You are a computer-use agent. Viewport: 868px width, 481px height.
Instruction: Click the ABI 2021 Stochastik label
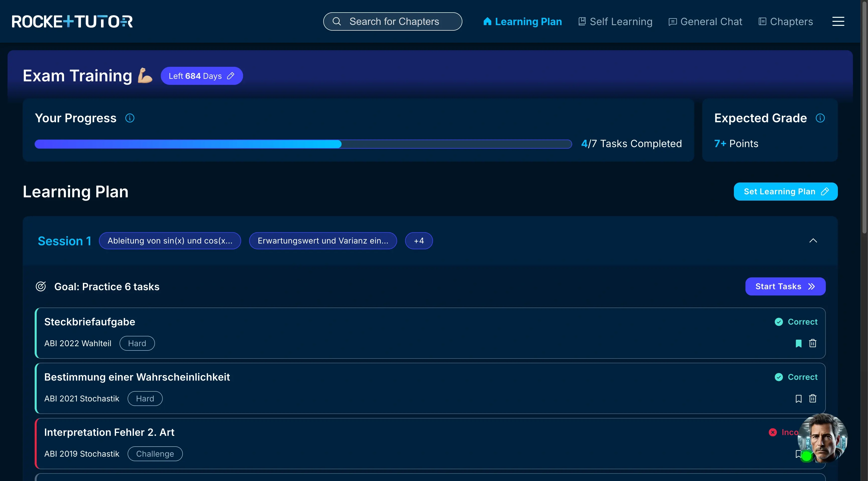pyautogui.click(x=82, y=398)
